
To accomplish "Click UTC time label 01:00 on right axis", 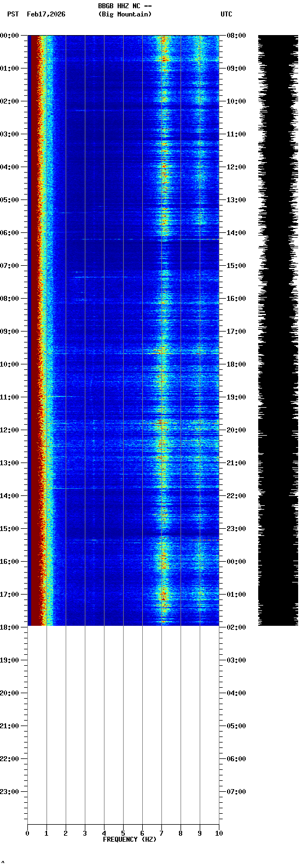I will tap(236, 595).
